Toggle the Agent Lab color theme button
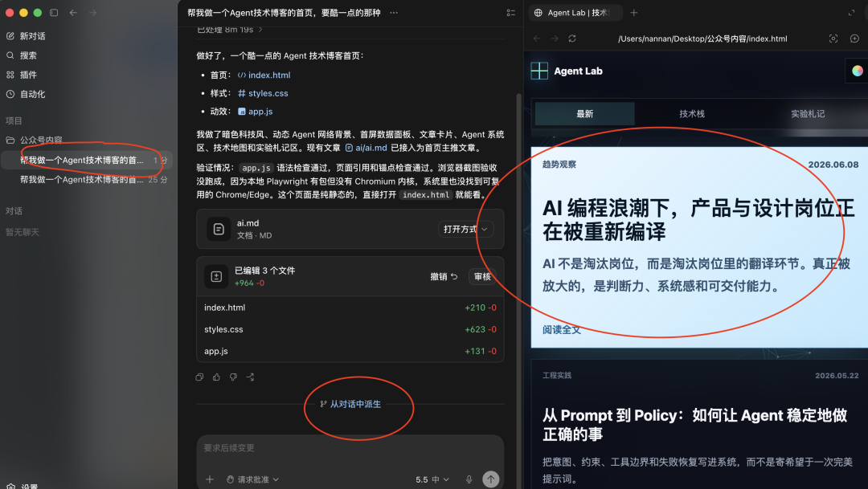Viewport: 868px width, 489px height. tap(857, 71)
